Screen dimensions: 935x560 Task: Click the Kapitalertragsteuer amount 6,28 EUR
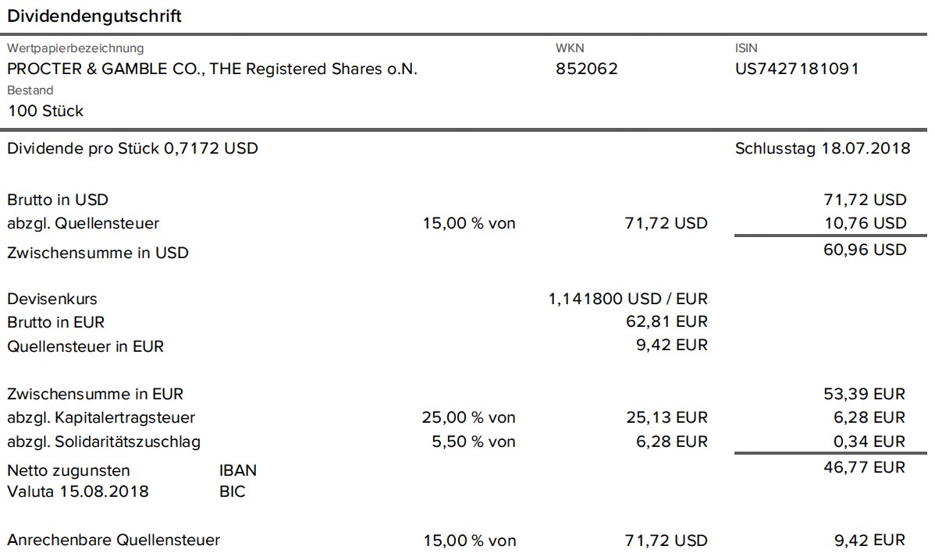point(869,417)
